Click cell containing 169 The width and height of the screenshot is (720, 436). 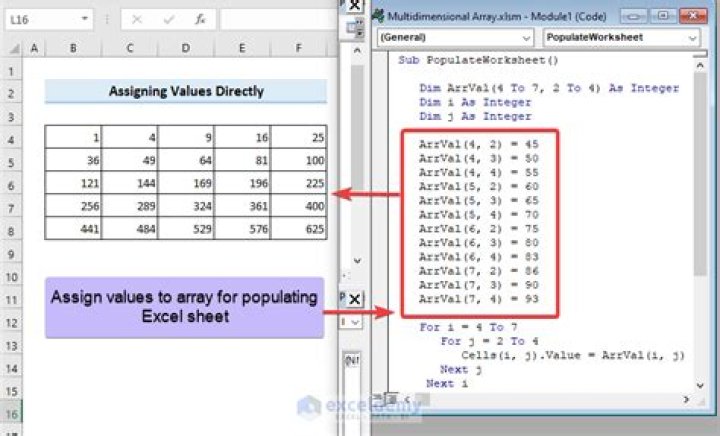coord(186,183)
